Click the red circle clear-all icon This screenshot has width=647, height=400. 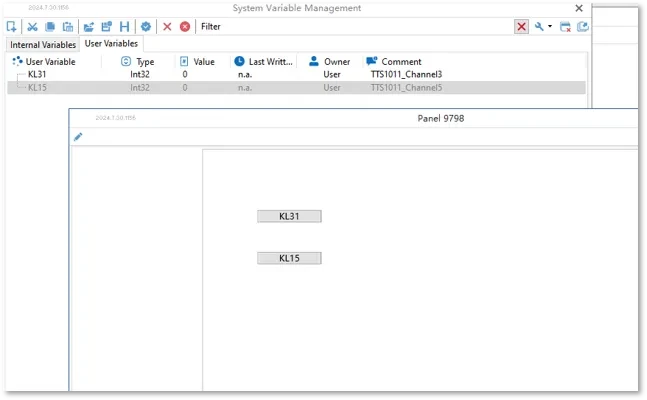click(184, 26)
